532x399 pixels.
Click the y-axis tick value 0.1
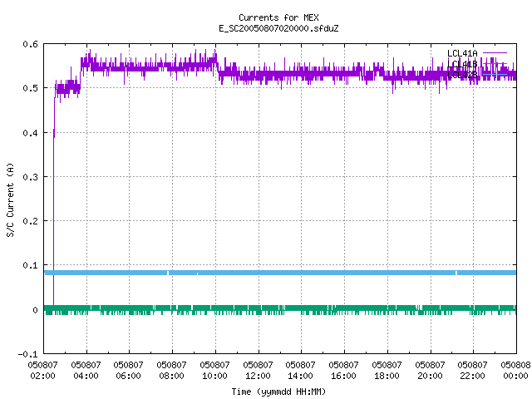pyautogui.click(x=30, y=265)
